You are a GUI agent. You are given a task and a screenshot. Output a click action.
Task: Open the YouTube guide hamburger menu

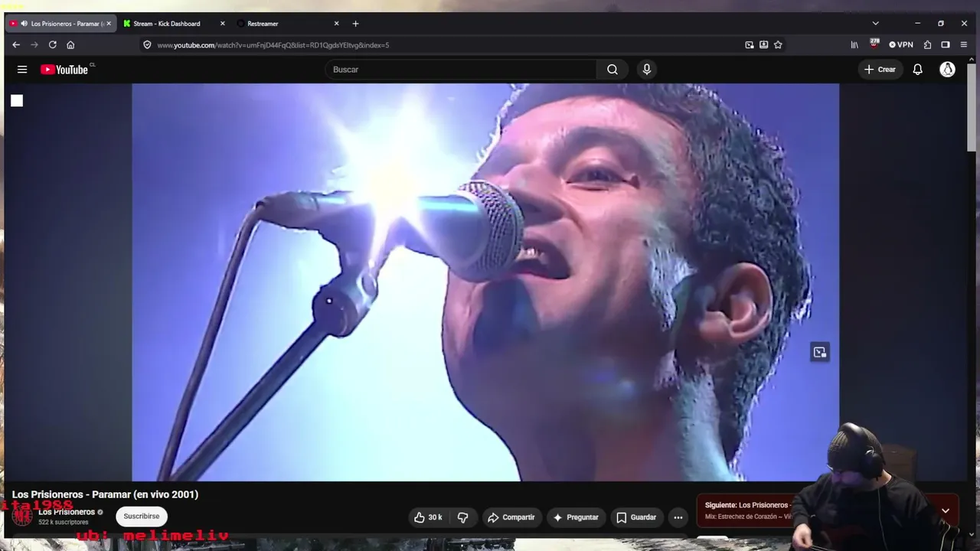pos(22,70)
